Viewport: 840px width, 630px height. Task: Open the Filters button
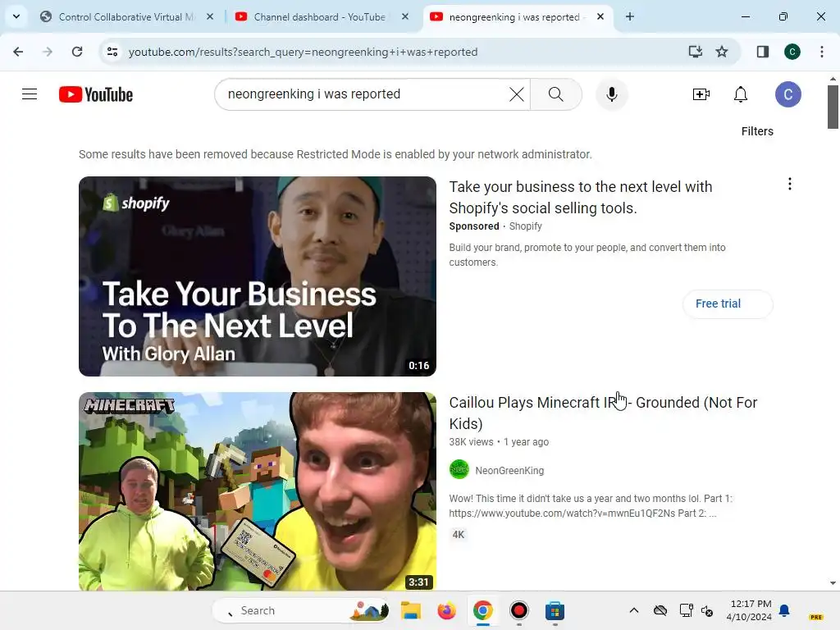pos(757,131)
